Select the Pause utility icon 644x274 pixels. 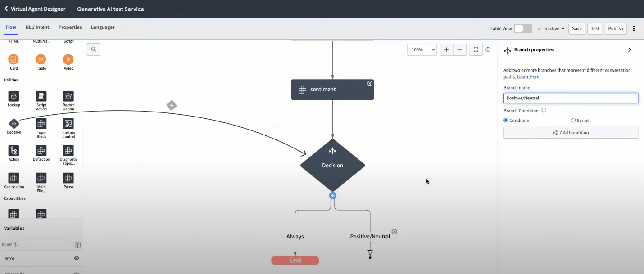(68, 178)
